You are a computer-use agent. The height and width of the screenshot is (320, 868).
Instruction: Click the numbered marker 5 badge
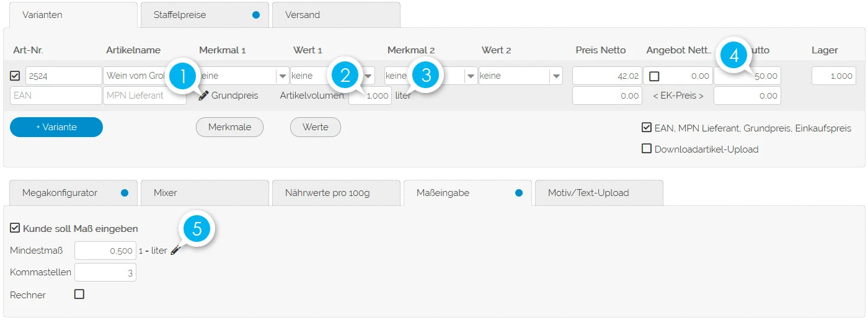[197, 229]
